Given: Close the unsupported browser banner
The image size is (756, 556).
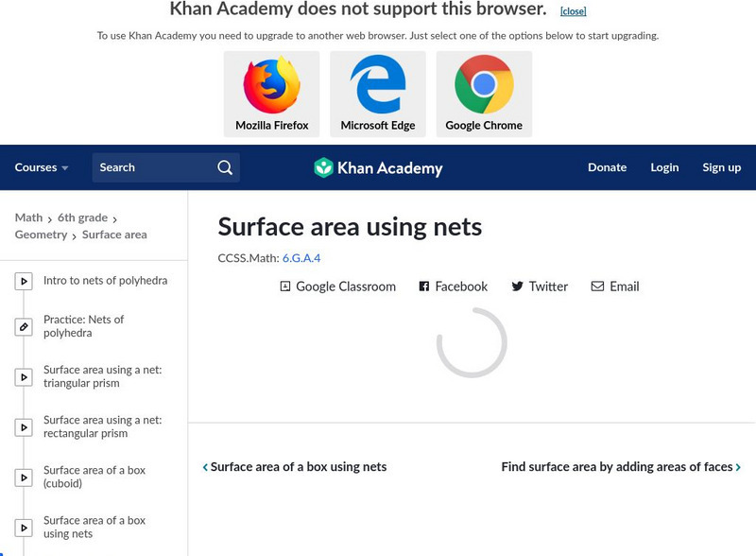Looking at the screenshot, I should (x=573, y=11).
